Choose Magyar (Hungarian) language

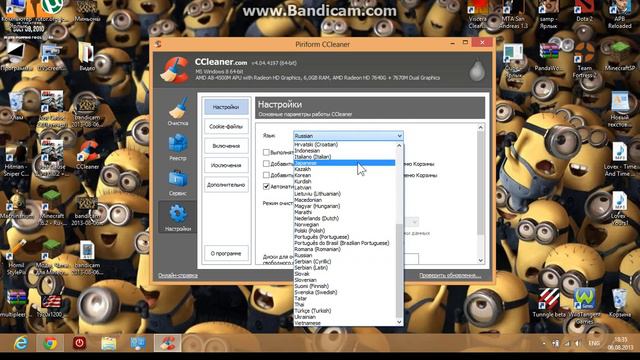(344, 206)
